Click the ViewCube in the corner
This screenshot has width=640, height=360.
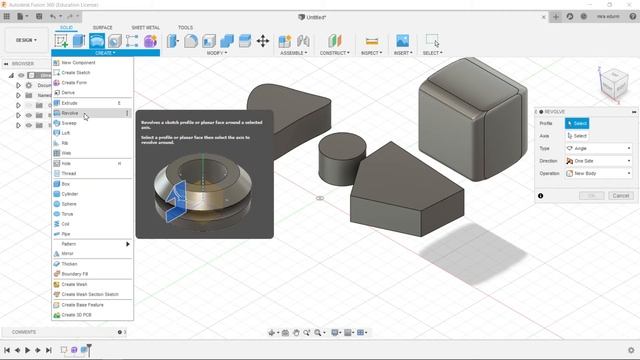click(x=614, y=84)
